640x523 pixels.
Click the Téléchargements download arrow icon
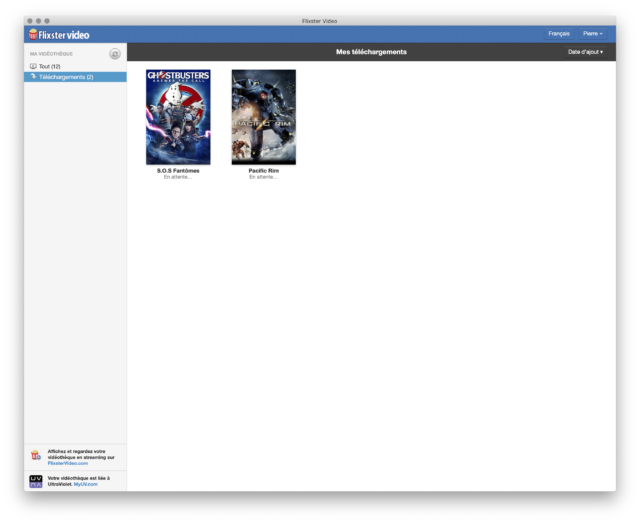pyautogui.click(x=33, y=77)
